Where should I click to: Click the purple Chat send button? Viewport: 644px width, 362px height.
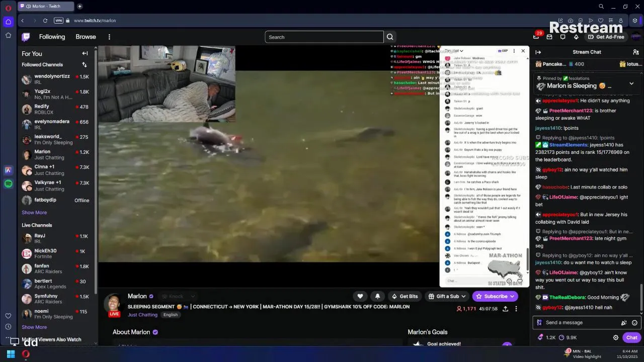632,337
